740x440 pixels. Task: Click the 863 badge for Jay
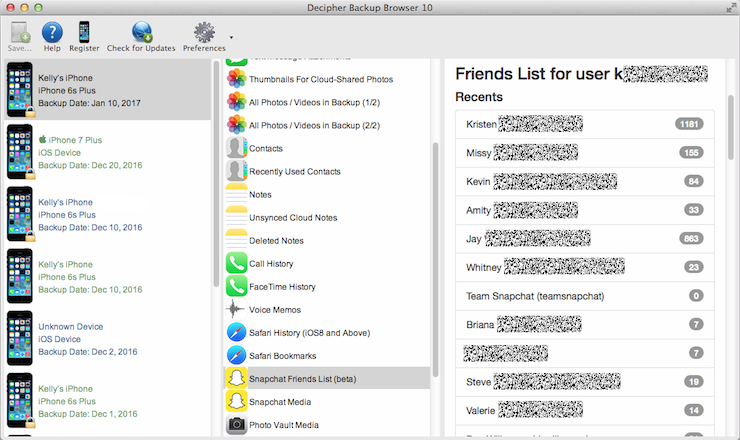tap(691, 238)
